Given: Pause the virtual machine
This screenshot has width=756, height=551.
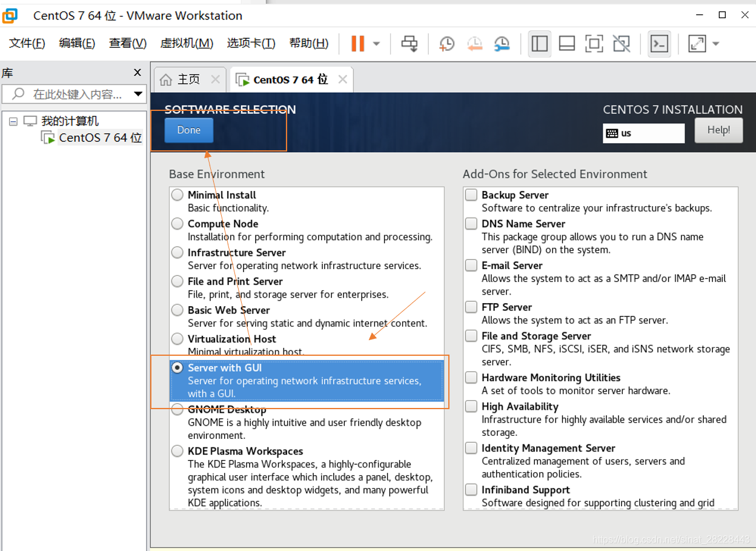Looking at the screenshot, I should click(358, 44).
